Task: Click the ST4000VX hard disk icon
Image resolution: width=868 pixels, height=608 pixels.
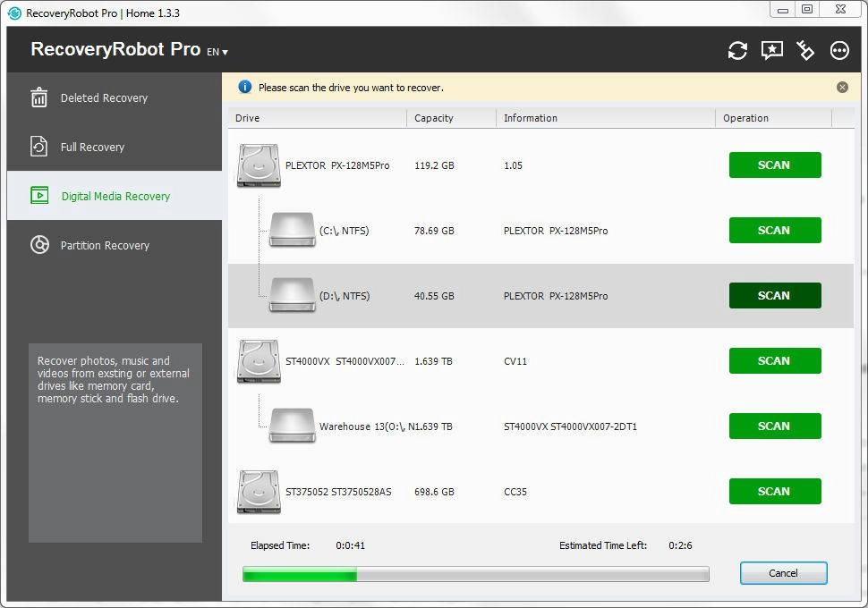Action: click(x=259, y=361)
